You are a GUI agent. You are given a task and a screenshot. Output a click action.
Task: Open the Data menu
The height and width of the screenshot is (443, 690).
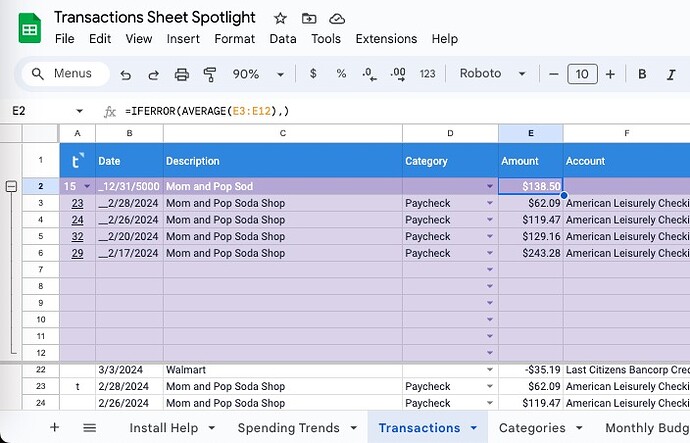(283, 39)
